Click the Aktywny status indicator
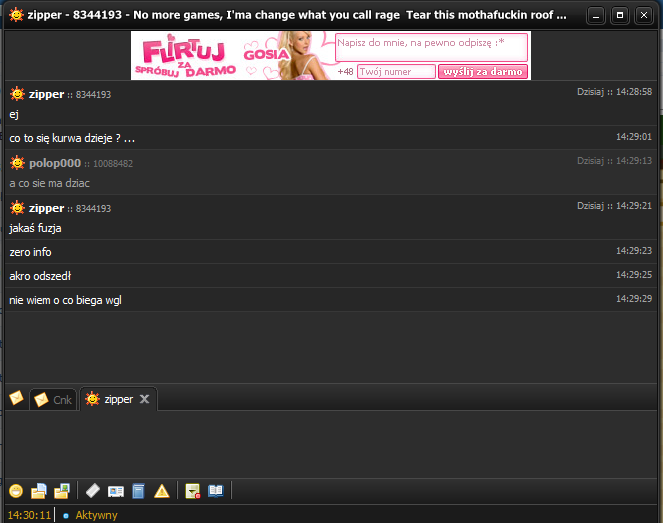Viewport: 663px width, 523px height. (96, 515)
